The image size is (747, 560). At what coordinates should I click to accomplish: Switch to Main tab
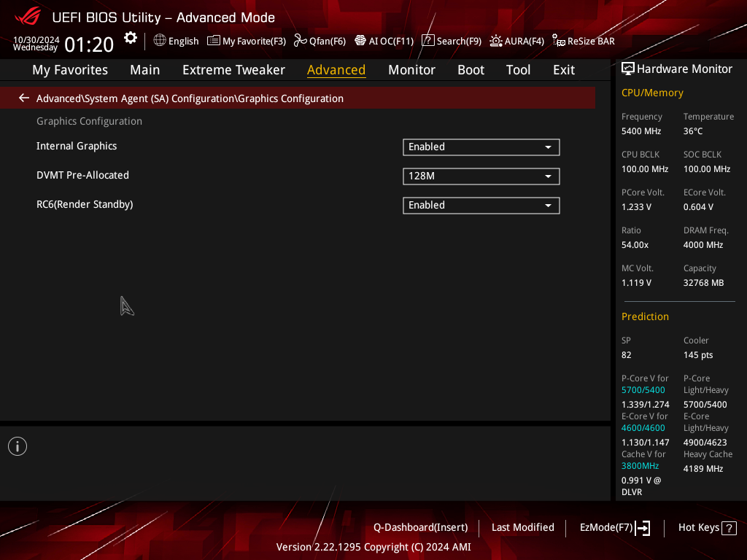point(145,70)
